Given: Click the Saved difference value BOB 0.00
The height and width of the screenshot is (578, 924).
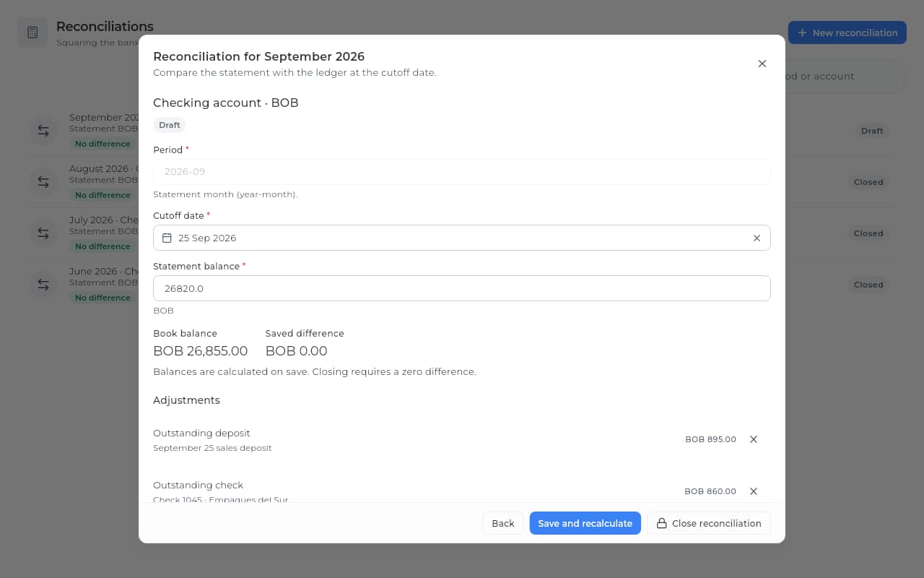Looking at the screenshot, I should 297,351.
